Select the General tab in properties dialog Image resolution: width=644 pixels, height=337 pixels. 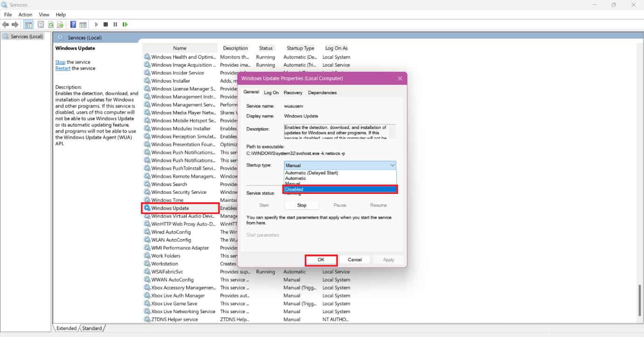coord(251,92)
